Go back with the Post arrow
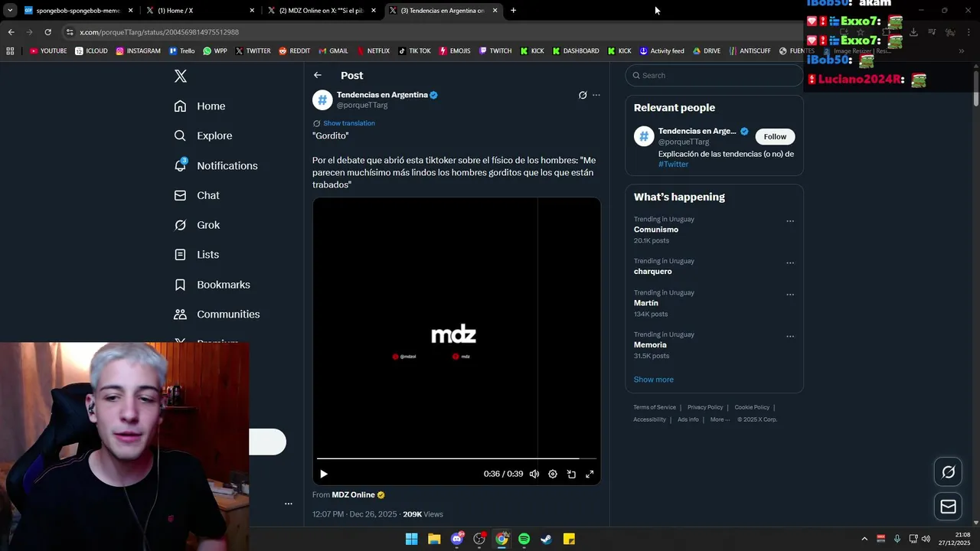This screenshot has height=551, width=980. 318,75
